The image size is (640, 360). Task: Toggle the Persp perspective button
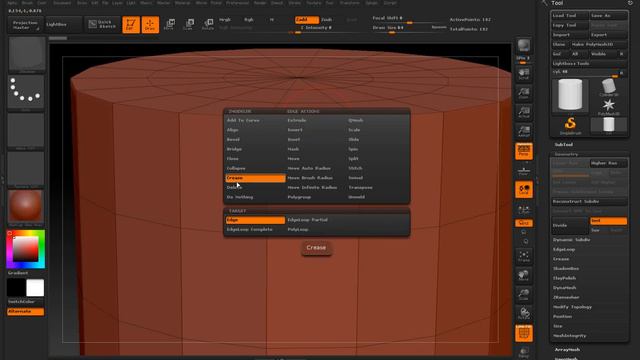tap(524, 151)
